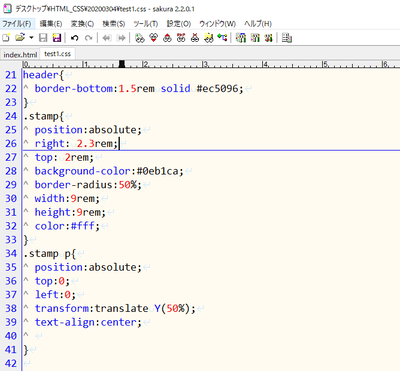This screenshot has width=400, height=371.
Task: Clear search marks with crossed binoculars icon
Action: pyautogui.click(x=195, y=38)
